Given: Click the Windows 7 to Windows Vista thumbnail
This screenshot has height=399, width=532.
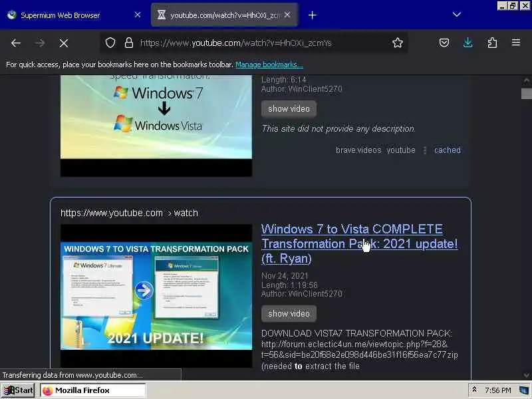Looking at the screenshot, I should point(156,126).
